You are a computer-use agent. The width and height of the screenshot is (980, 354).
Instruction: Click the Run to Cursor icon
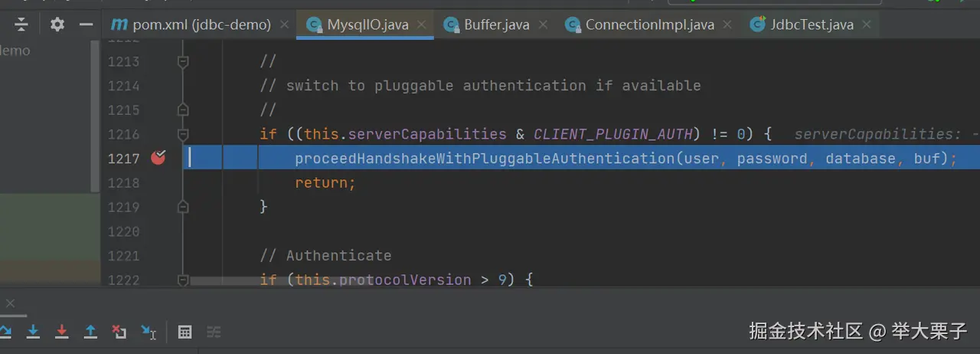pyautogui.click(x=149, y=332)
